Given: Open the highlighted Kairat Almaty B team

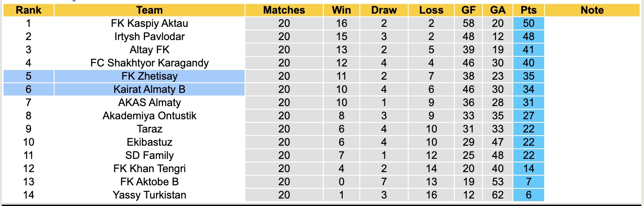Looking at the screenshot, I should tap(149, 89).
